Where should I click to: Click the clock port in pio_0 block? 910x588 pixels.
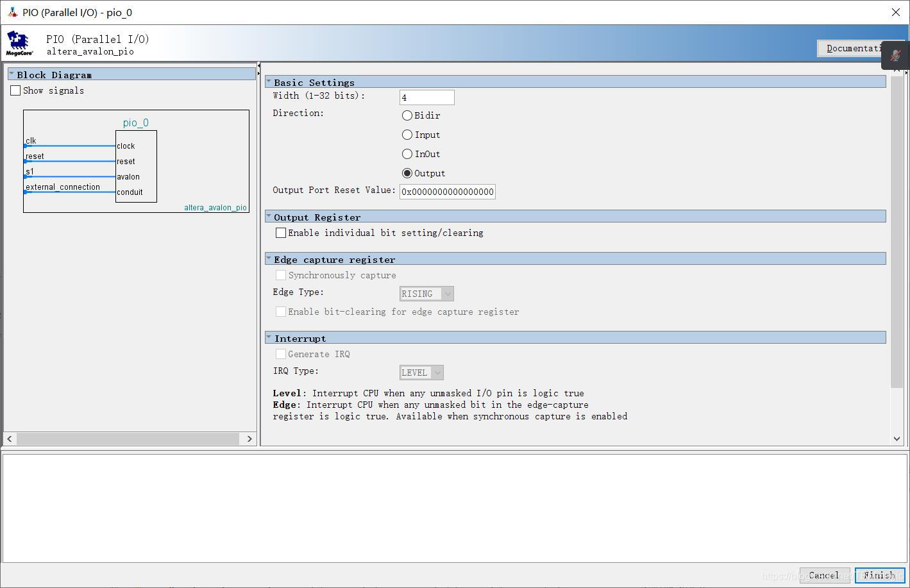(x=126, y=146)
